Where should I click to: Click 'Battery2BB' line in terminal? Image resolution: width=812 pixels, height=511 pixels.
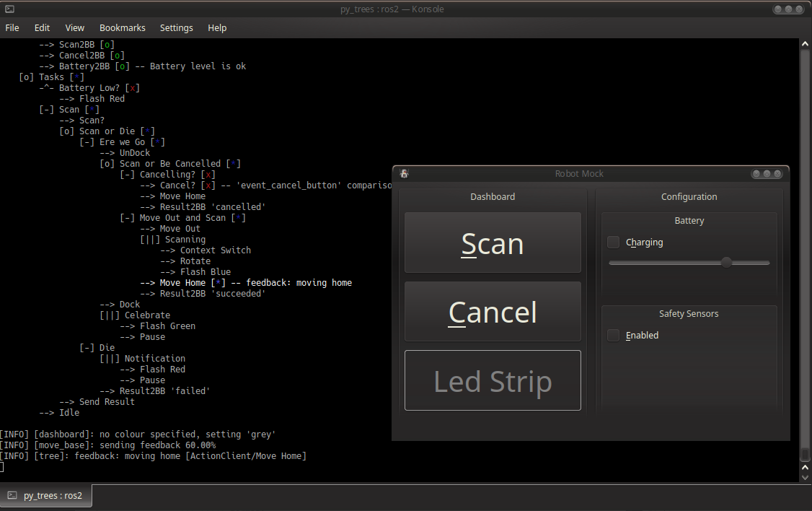142,66
